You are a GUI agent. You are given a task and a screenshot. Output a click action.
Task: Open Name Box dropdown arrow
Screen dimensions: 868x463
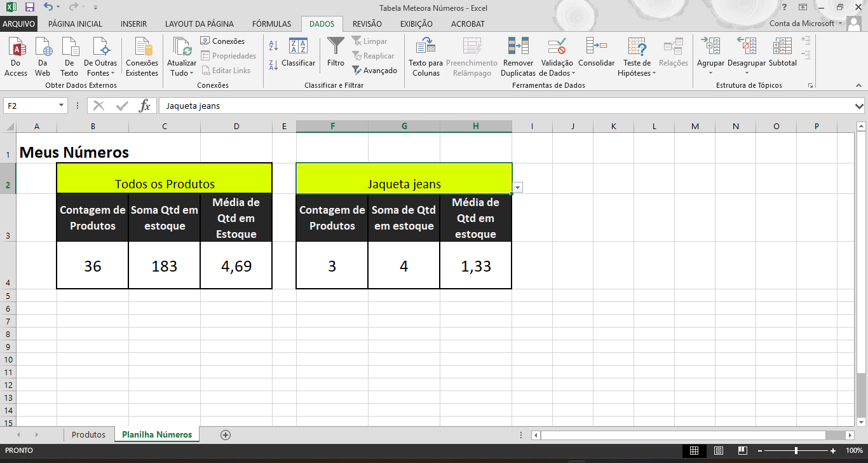click(62, 106)
